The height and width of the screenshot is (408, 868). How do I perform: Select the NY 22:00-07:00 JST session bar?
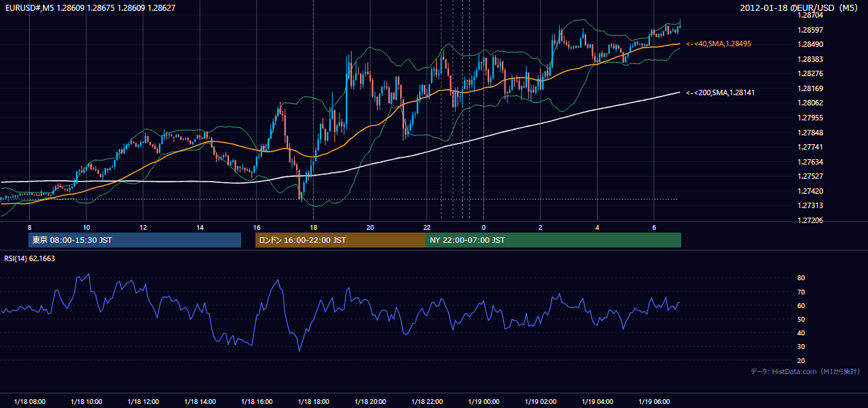pos(554,240)
